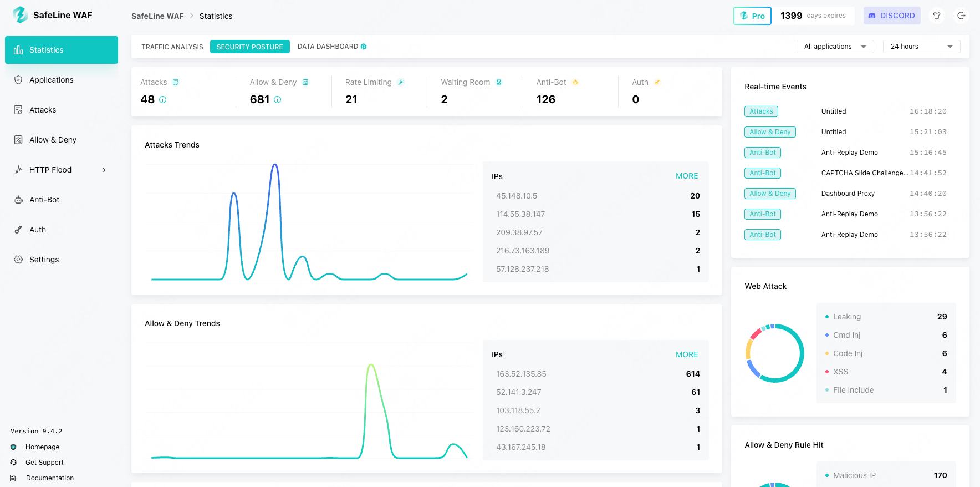Open the 24 hours time range dropdown
Image resolution: width=980 pixels, height=487 pixels.
click(x=922, y=47)
